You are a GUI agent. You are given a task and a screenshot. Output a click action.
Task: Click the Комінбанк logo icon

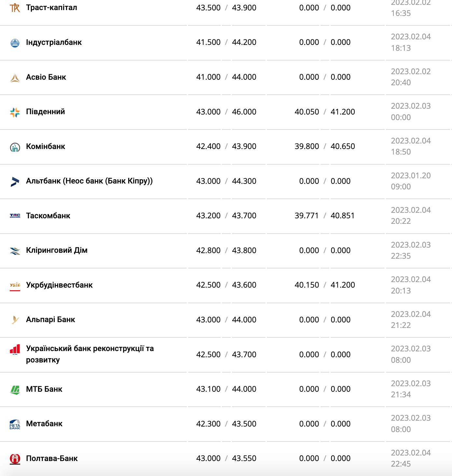[15, 147]
